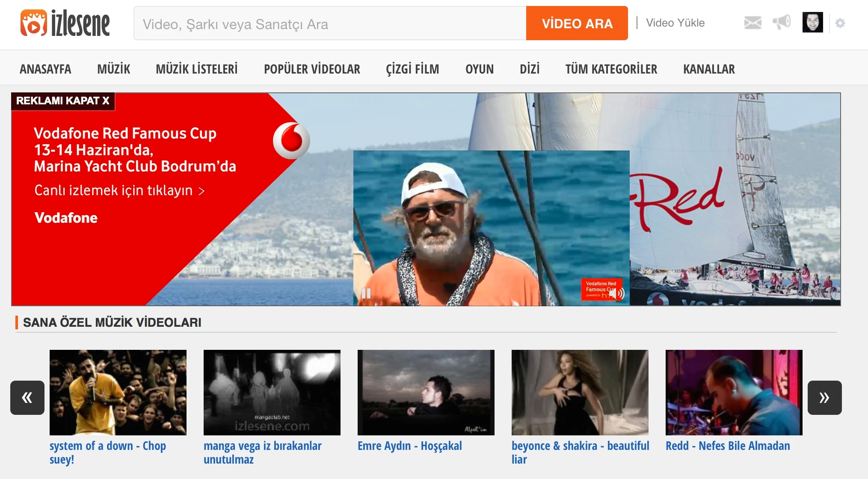
Task: Click title link system of a down - Chop suey!
Action: (x=108, y=452)
